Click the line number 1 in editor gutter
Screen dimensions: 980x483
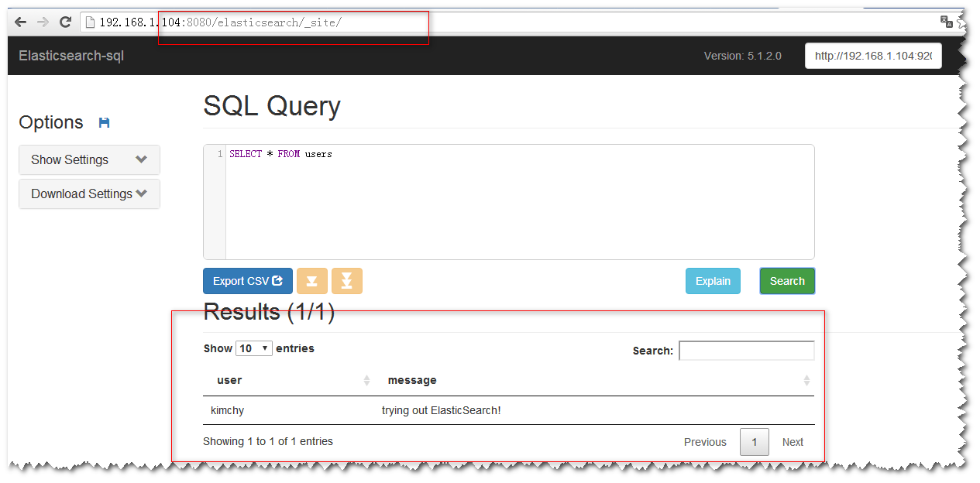point(220,154)
